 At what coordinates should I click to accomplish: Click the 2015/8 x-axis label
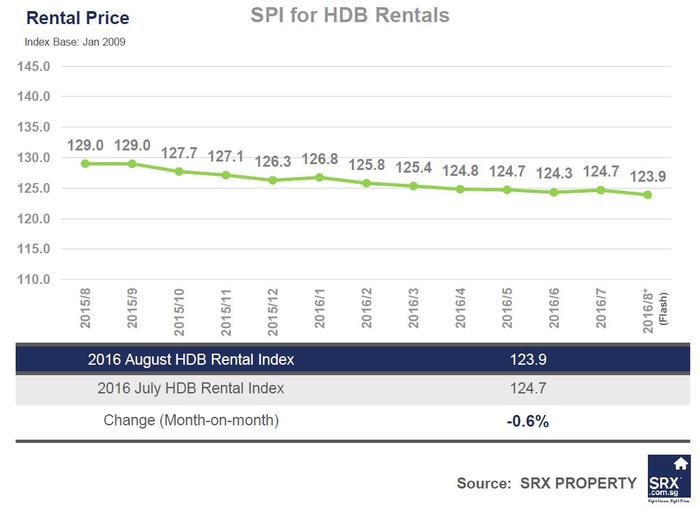(x=85, y=308)
